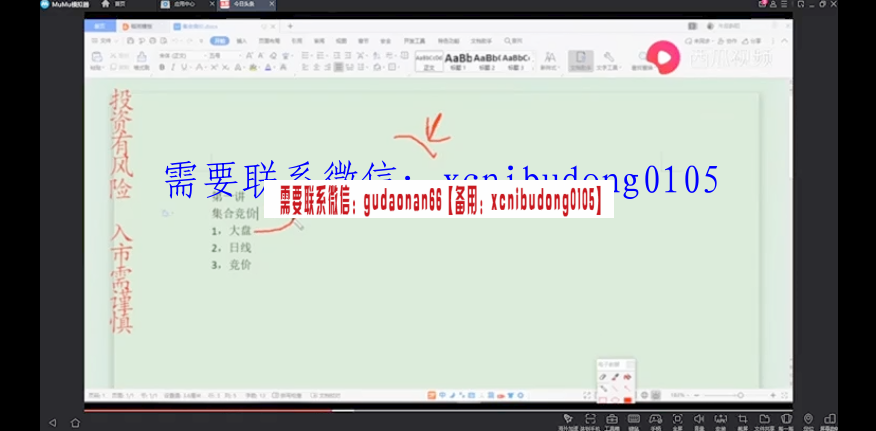Viewport: 876px width, 431px height.
Task: Click the search box in ribbon
Action: [x=514, y=41]
